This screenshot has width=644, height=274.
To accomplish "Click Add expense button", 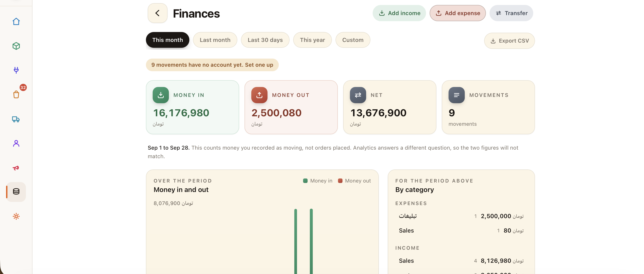I will [458, 13].
